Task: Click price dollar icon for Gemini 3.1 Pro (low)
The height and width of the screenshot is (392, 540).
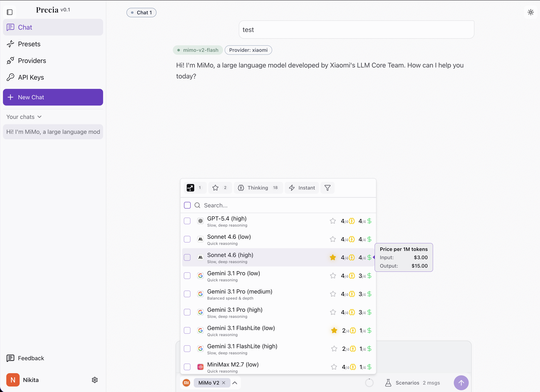Action: [x=369, y=276]
